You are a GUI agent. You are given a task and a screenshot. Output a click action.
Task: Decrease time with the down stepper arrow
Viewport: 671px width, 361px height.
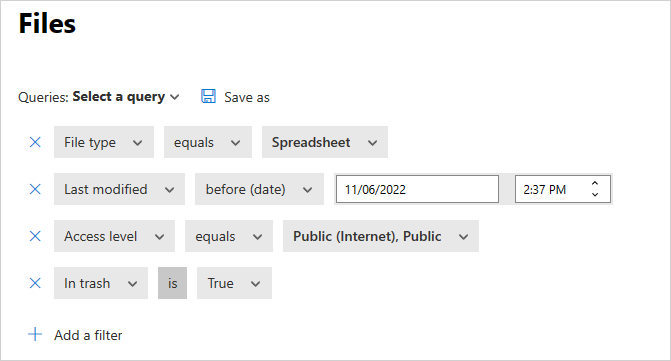tap(595, 195)
